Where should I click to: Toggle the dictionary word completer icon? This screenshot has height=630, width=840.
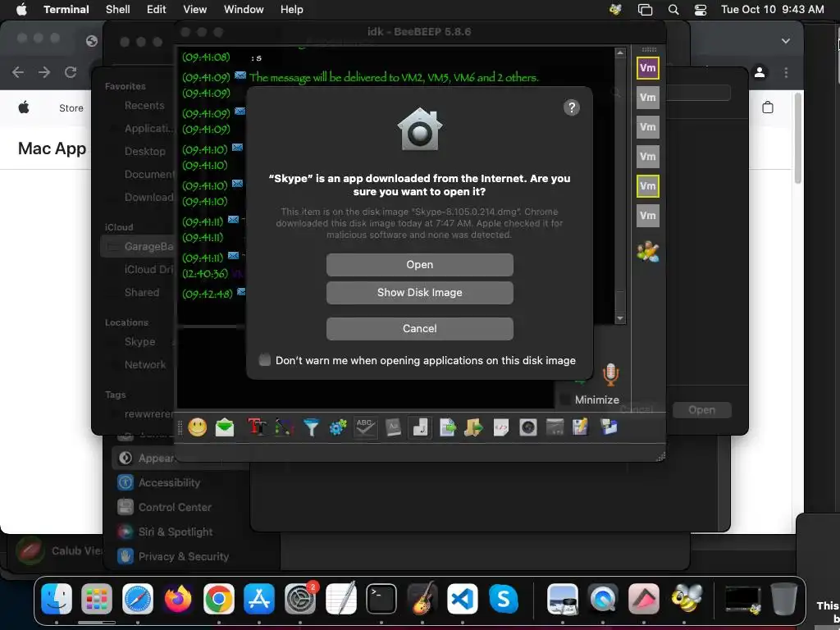click(393, 427)
